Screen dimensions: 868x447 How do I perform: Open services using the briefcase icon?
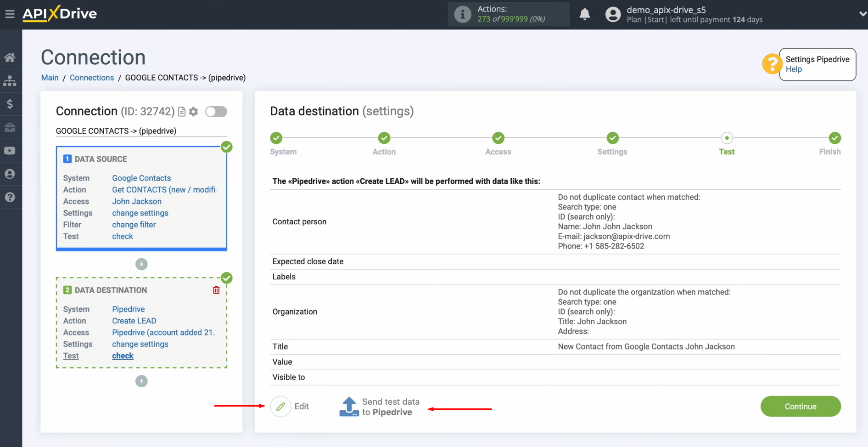(10, 127)
